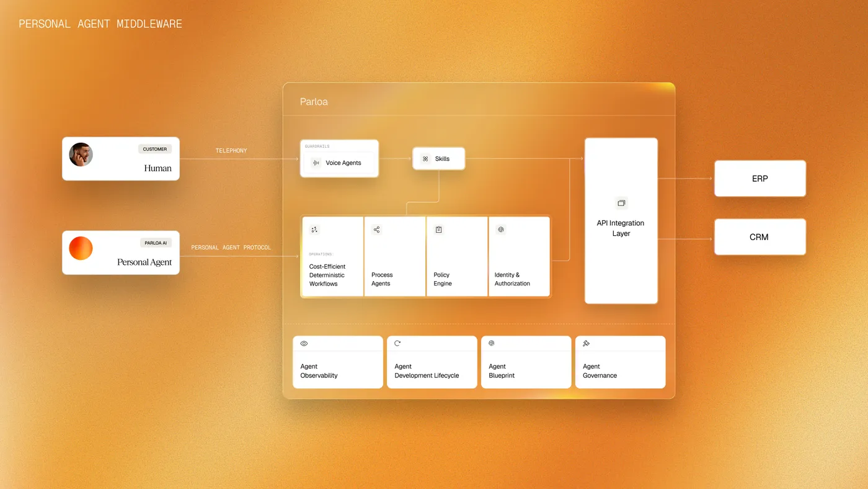Click the "Process Agents" text
This screenshot has height=489, width=868.
point(382,279)
